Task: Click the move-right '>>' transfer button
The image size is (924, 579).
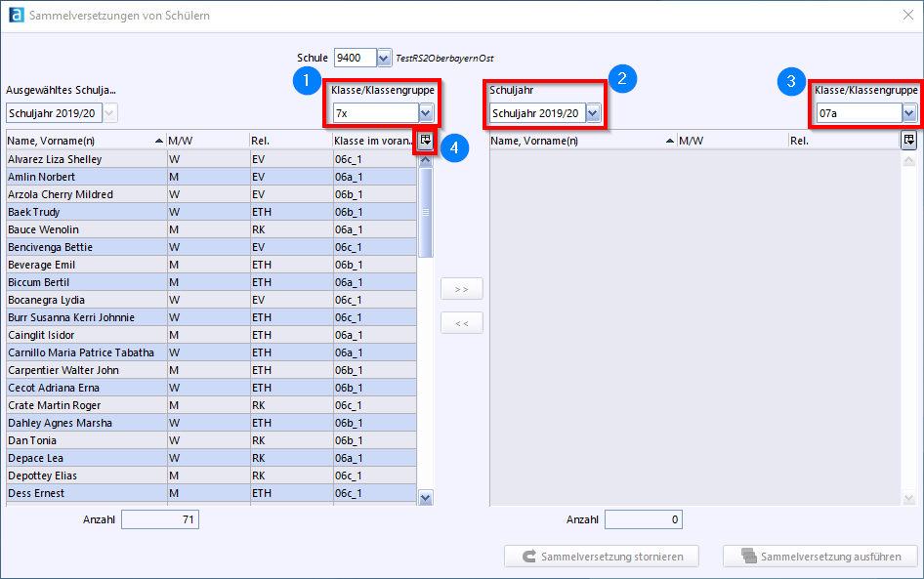Action: 462,289
